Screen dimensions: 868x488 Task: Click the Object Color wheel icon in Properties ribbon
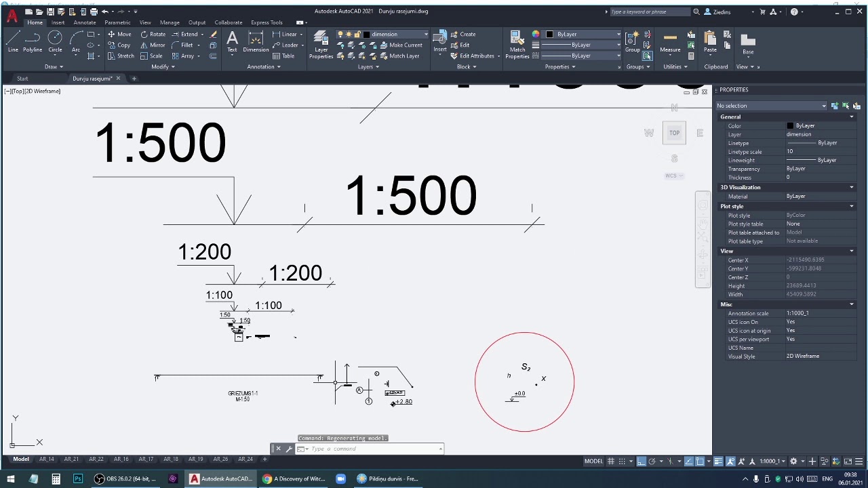pyautogui.click(x=535, y=34)
